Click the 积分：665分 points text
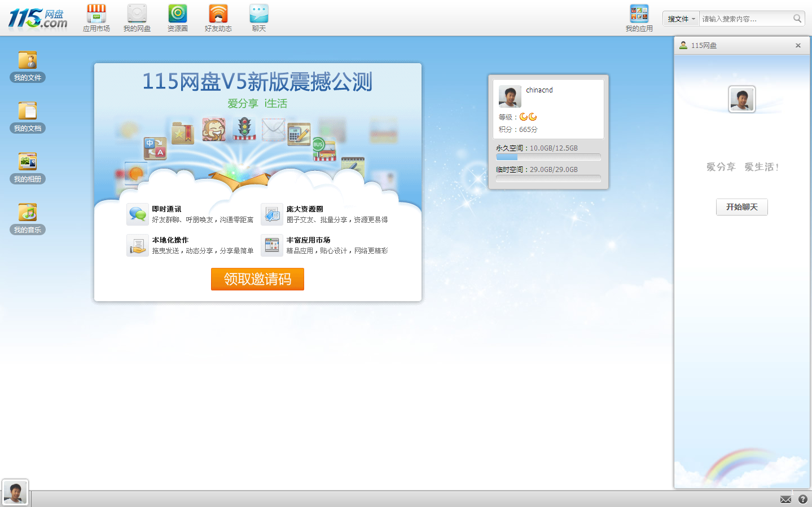The image size is (812, 507). click(518, 130)
